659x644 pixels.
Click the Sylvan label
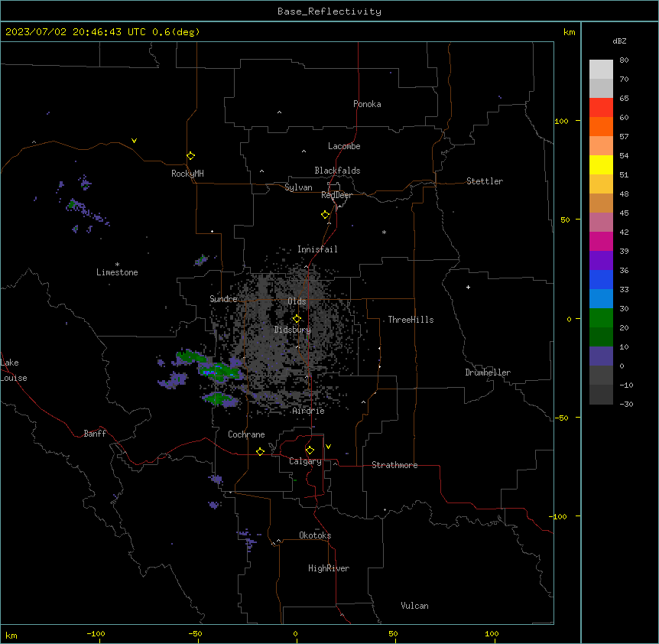click(298, 187)
